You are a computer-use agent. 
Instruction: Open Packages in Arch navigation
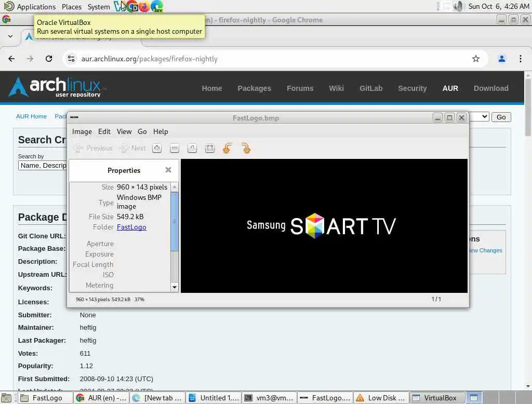254,88
